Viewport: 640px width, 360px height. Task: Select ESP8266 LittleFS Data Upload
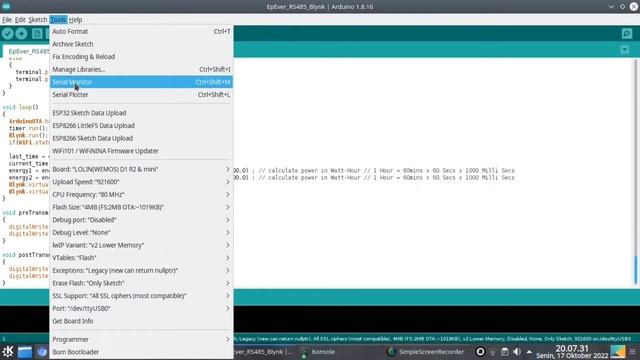(141, 126)
